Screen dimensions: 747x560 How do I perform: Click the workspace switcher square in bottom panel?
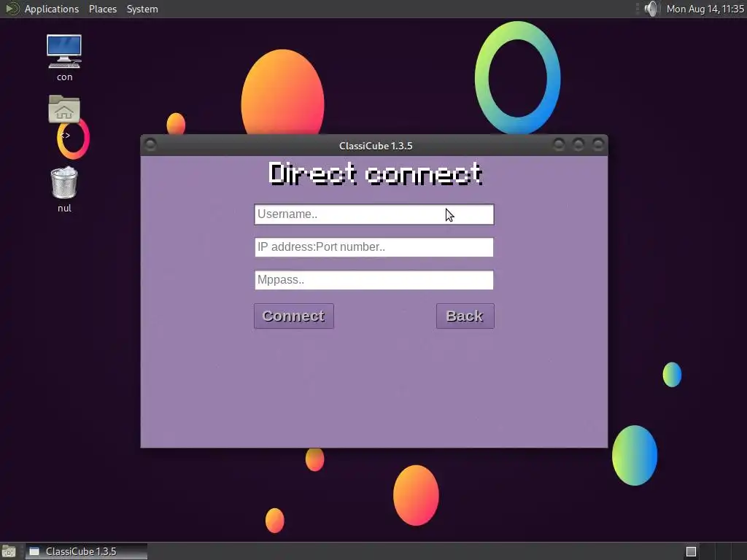tap(691, 551)
